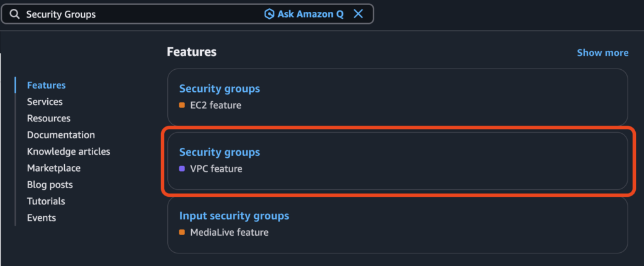Clear the search with the X icon
The image size is (644, 266).
(x=358, y=14)
